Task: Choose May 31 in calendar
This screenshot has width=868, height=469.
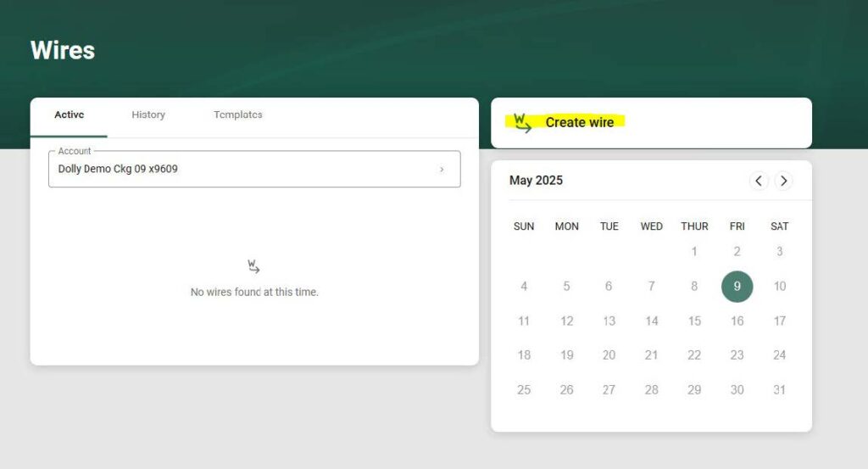Action: tap(779, 390)
